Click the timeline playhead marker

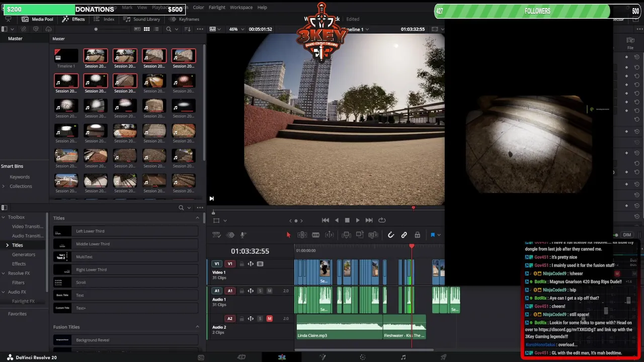(x=412, y=247)
